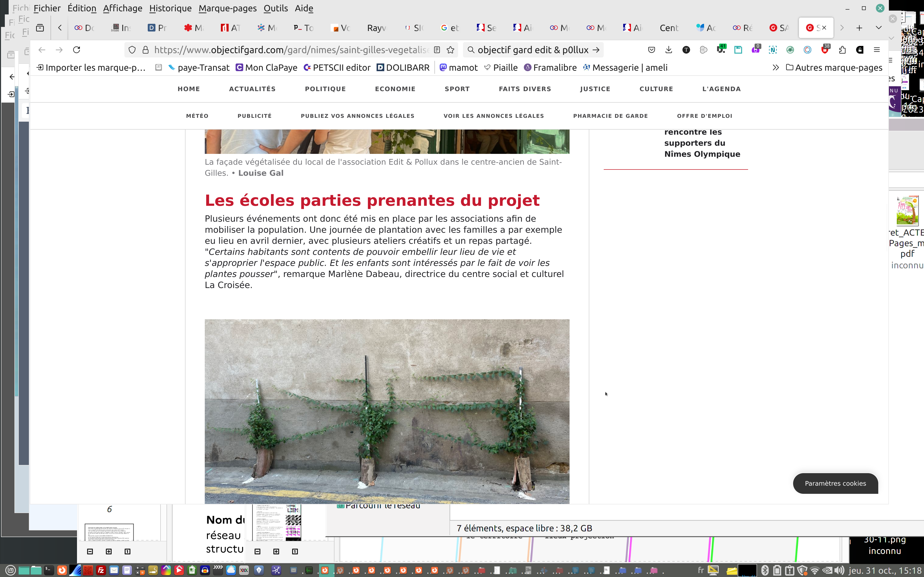Image resolution: width=924 pixels, height=577 pixels.
Task: Open the Historique menu
Action: (170, 8)
